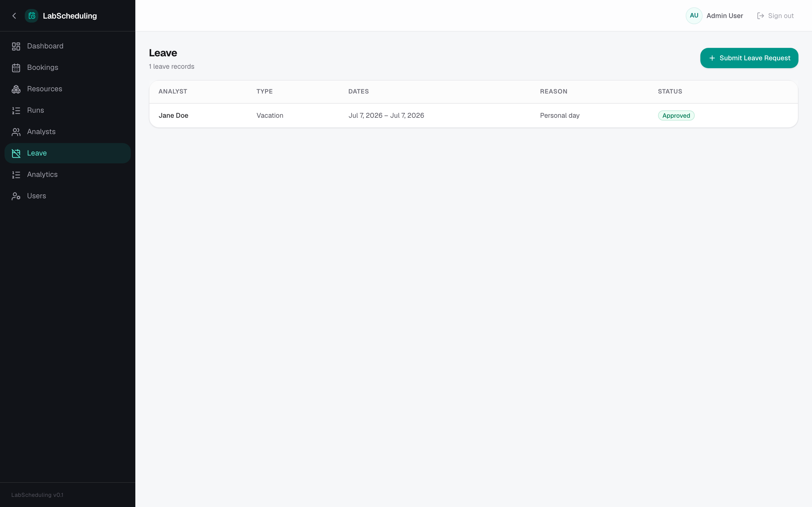Click the Analytics list icon

pos(16,175)
